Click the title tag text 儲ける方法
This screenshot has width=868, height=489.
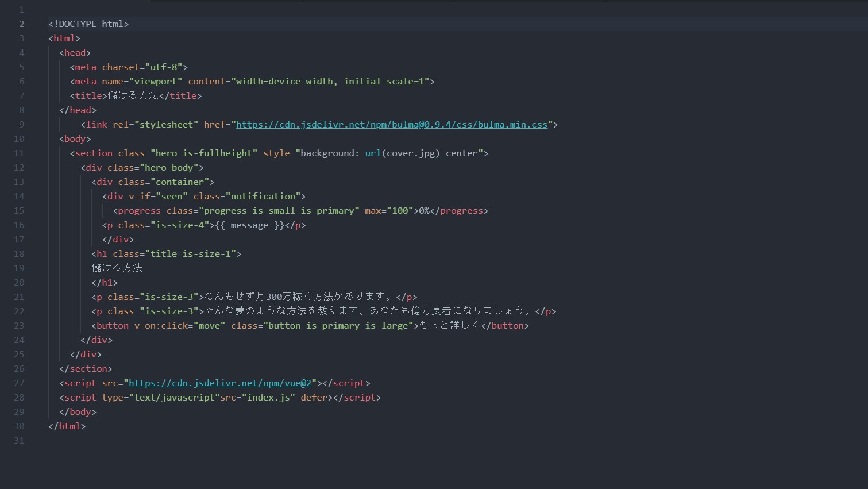tap(133, 96)
